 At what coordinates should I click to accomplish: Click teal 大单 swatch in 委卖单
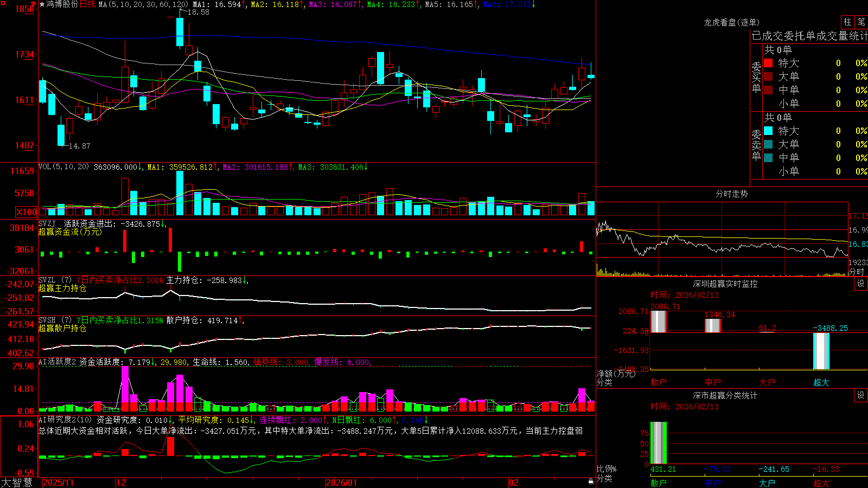tap(768, 144)
